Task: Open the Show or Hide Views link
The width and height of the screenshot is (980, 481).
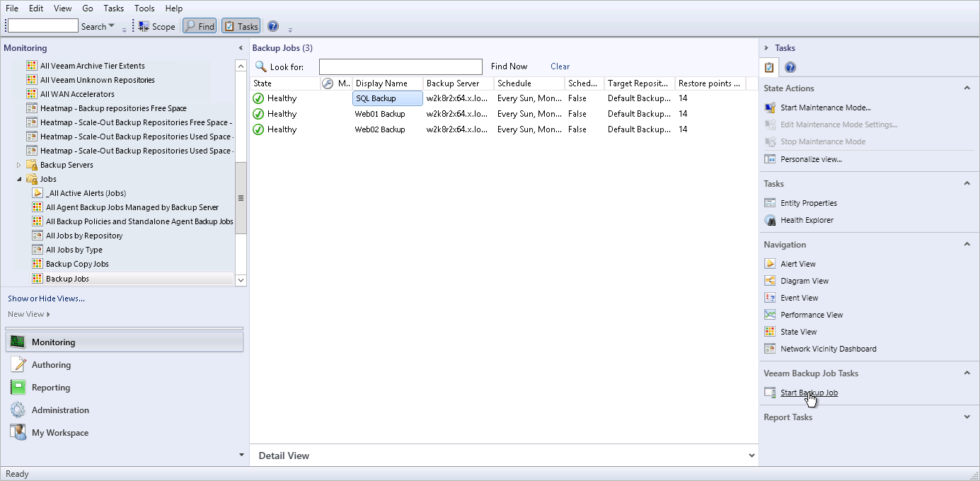Action: (46, 299)
